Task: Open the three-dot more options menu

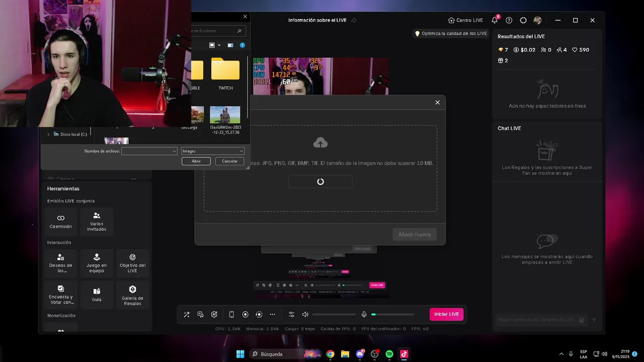Action: coord(273,315)
